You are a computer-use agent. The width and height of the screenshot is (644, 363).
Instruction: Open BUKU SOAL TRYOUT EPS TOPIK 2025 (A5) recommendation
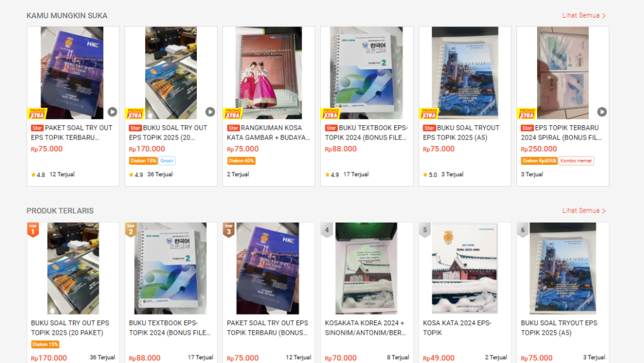click(x=461, y=133)
